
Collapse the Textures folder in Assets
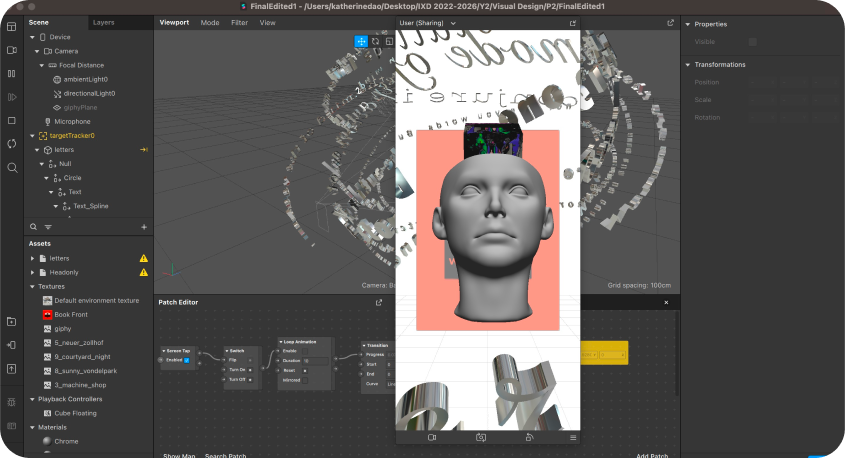[x=33, y=286]
